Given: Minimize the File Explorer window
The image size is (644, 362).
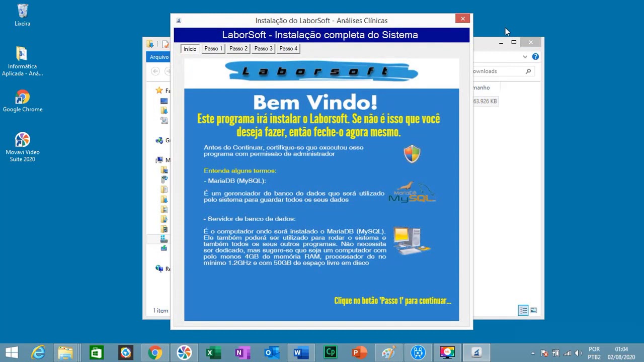Looking at the screenshot, I should coord(501,42).
